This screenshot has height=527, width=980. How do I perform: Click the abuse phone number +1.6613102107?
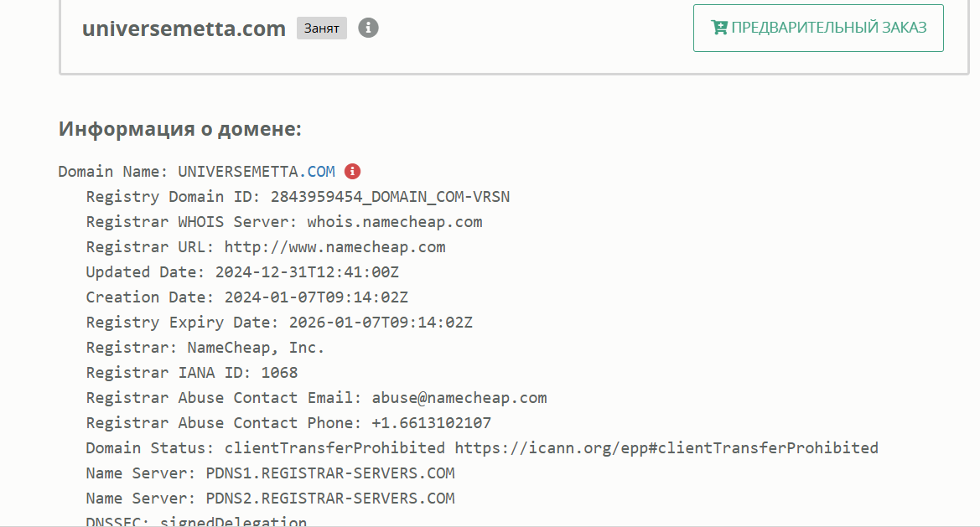pyautogui.click(x=431, y=423)
